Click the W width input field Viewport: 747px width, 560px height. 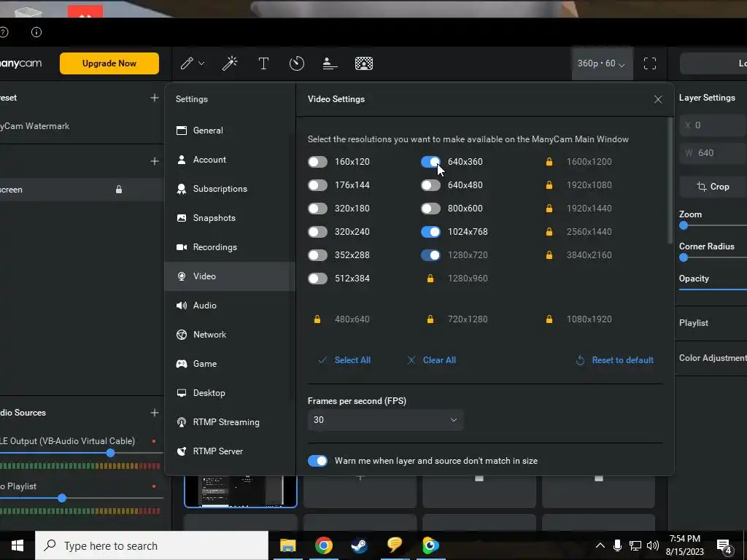(x=713, y=153)
